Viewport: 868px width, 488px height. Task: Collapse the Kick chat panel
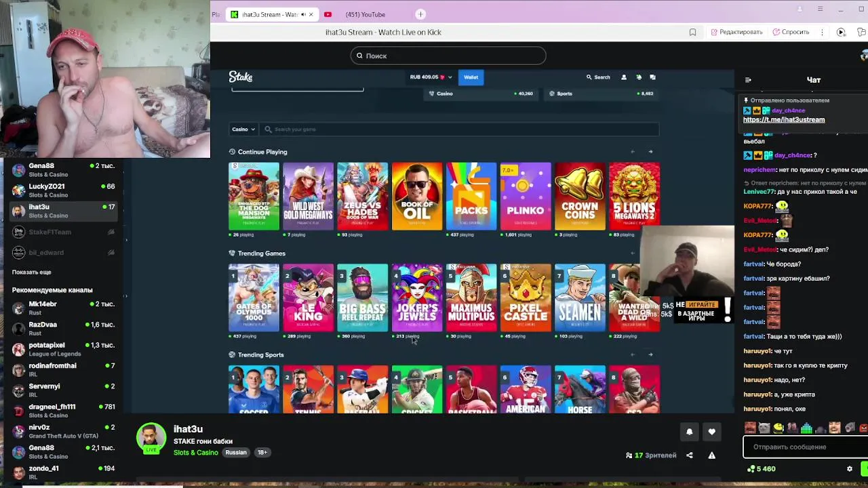[x=748, y=80]
